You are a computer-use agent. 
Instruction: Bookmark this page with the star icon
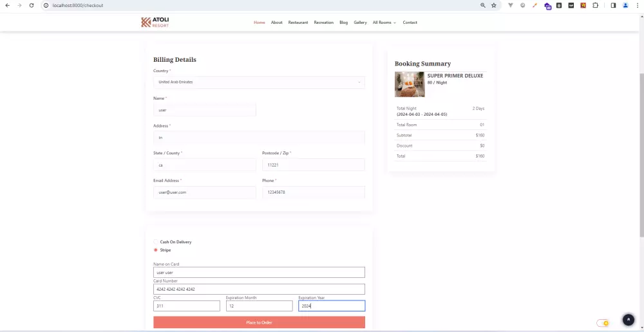point(494,5)
